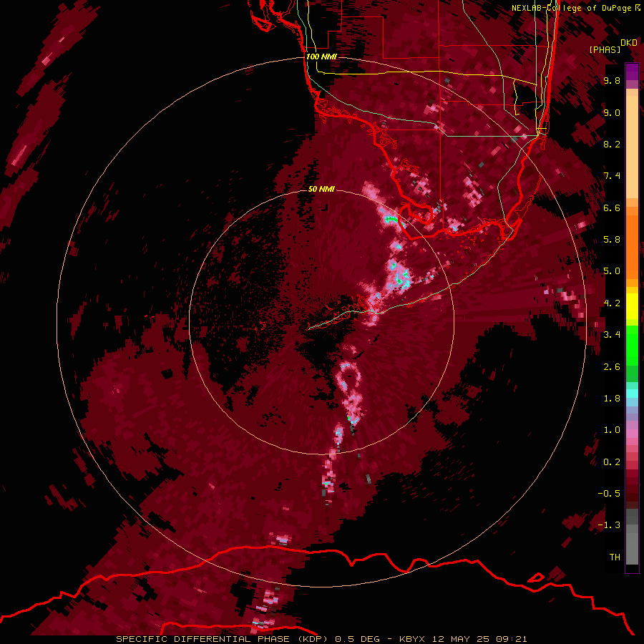The image size is (644, 644).
Task: Click the '4.2' scale value
Action: 612,303
